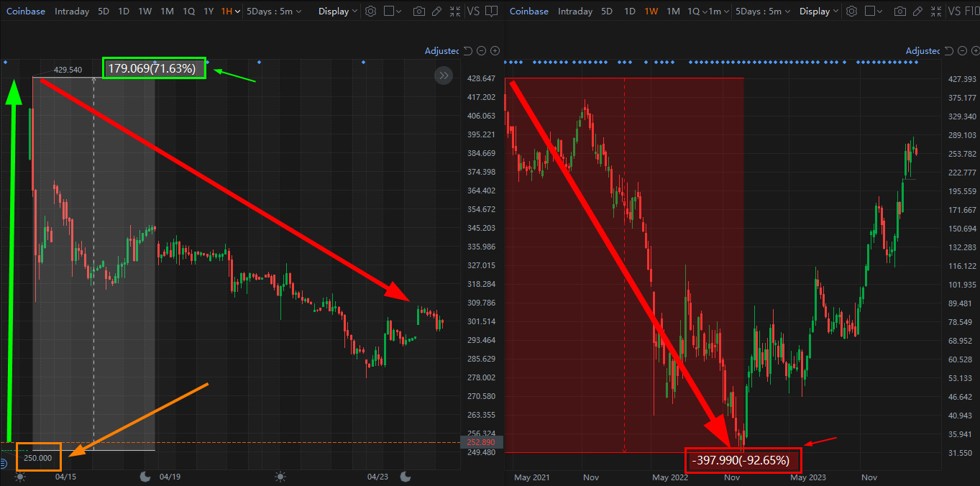This screenshot has width=980, height=486.
Task: Take a screenshot using left chart camera icon
Action: pos(419,12)
